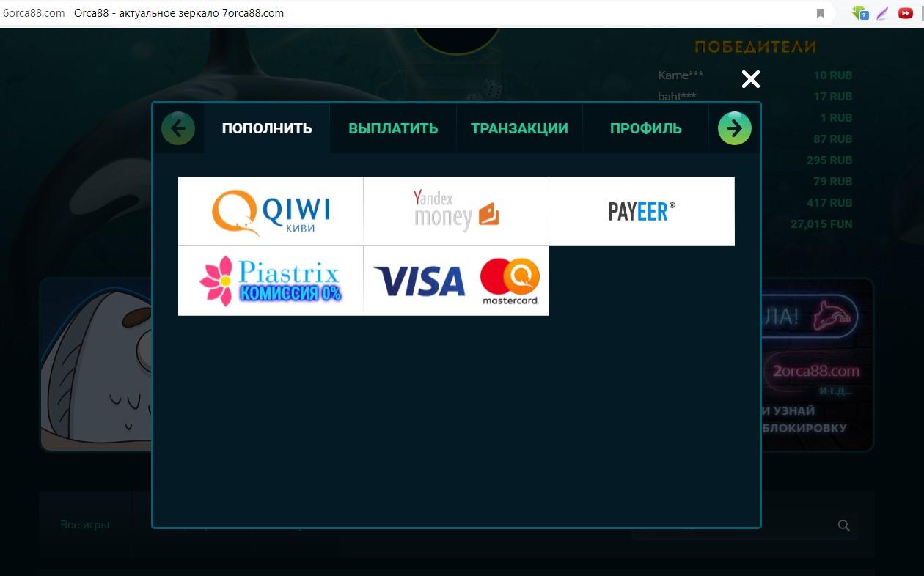Viewport: 924px width, 576px height.
Task: Choose QIWI as deposit method
Action: pyautogui.click(x=271, y=211)
